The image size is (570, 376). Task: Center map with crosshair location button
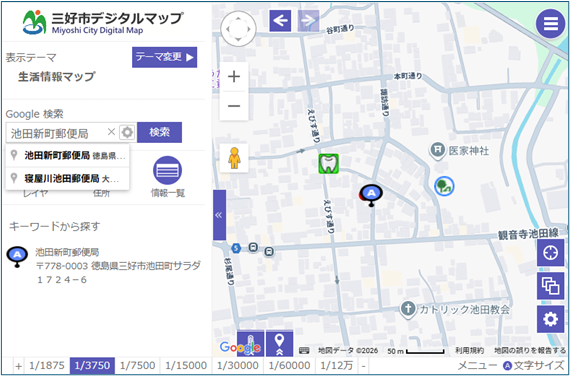click(x=550, y=252)
